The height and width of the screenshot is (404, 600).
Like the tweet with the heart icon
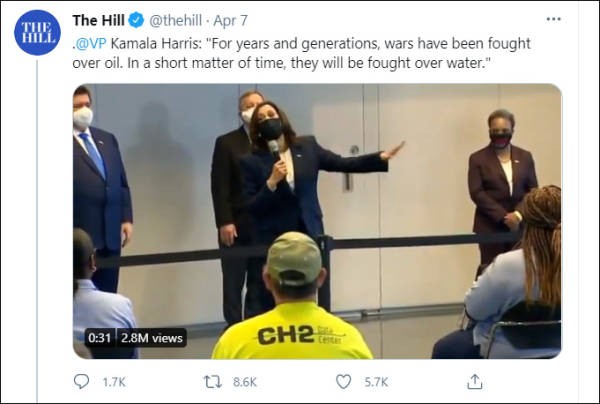pos(343,381)
